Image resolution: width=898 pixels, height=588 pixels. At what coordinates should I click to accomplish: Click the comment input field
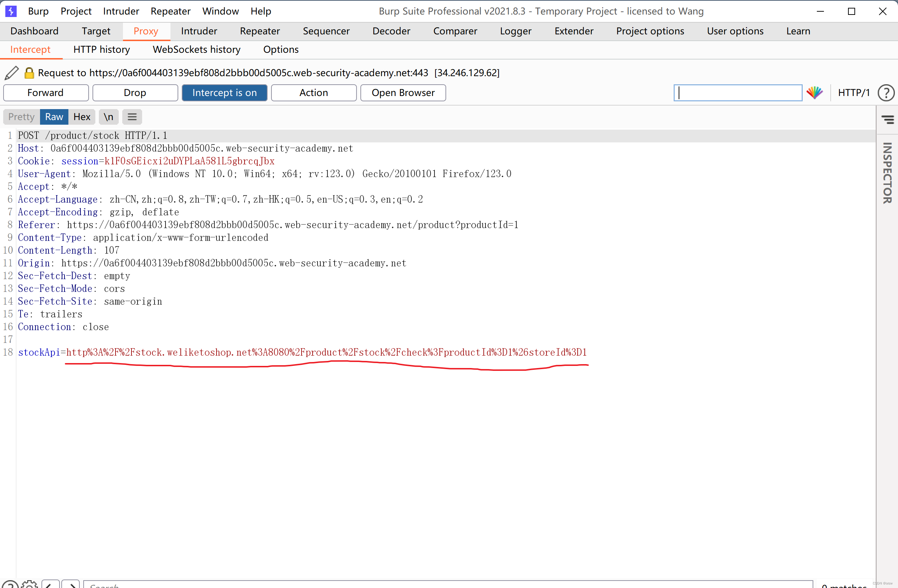(738, 93)
